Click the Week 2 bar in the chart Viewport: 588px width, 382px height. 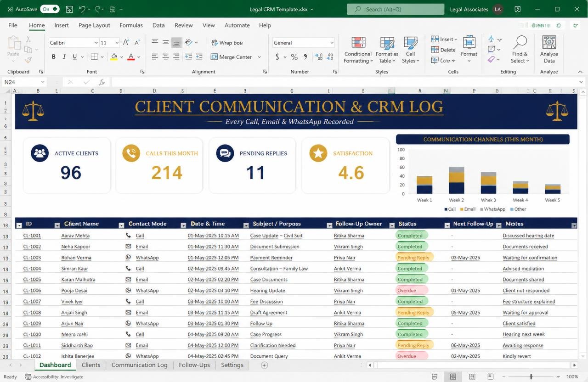point(457,180)
